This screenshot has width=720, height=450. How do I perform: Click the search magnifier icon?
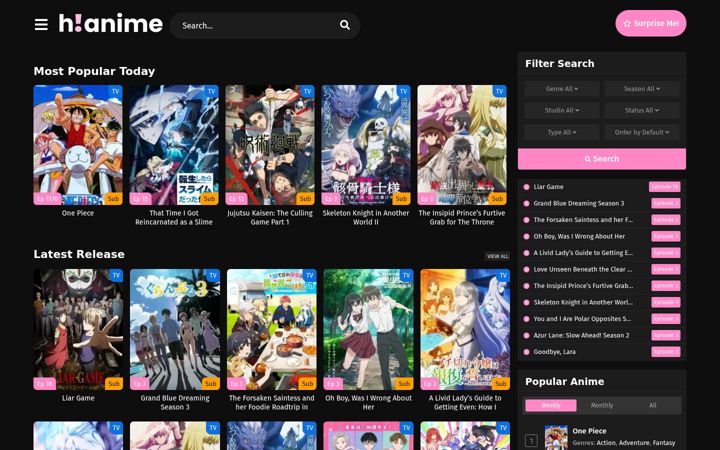(344, 25)
